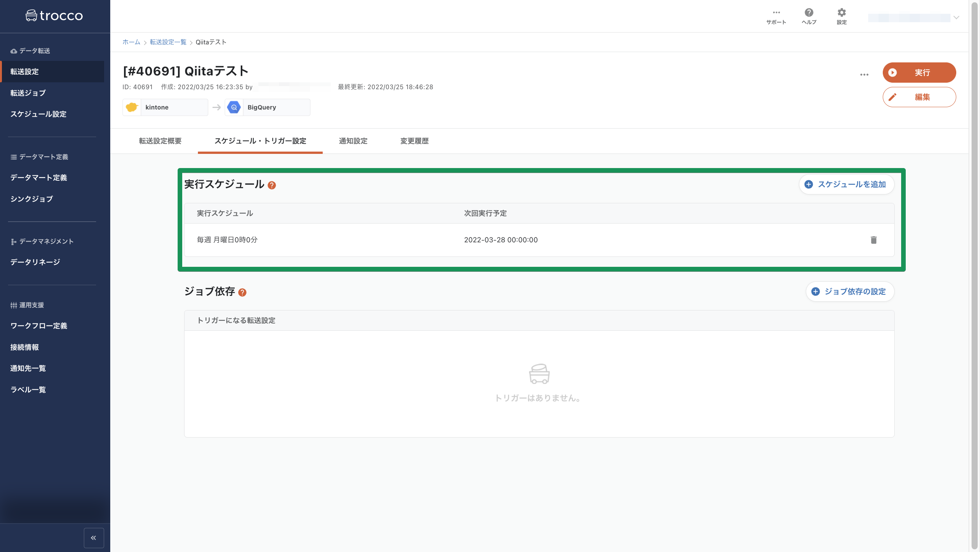
Task: Click the empty trigger cart icon
Action: 539,374
